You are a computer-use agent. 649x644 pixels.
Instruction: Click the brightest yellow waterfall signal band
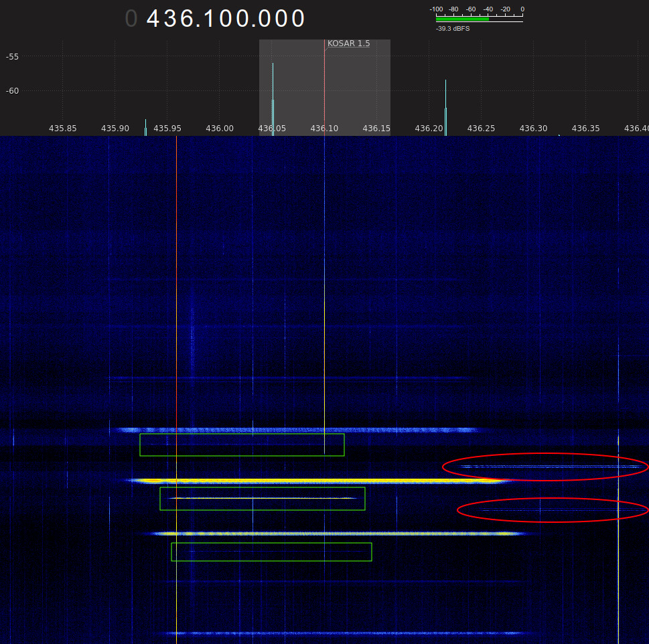[x=315, y=481]
